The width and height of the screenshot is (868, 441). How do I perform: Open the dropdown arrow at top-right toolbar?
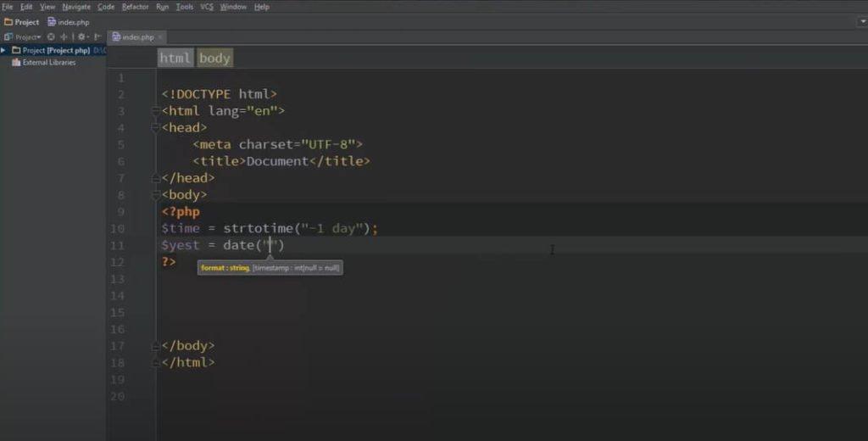[x=862, y=21]
